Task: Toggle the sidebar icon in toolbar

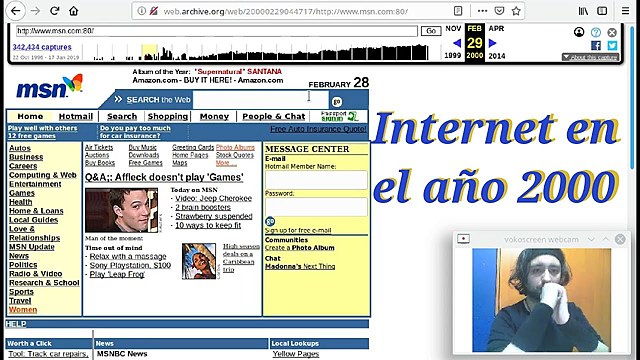Action: (x=602, y=11)
